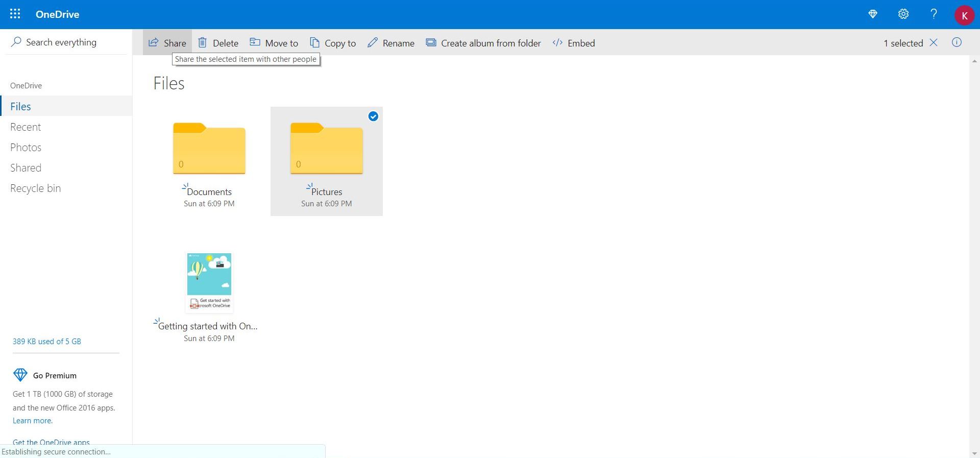The width and height of the screenshot is (980, 458).
Task: Click the Go Premium diamond icon
Action: point(20,375)
